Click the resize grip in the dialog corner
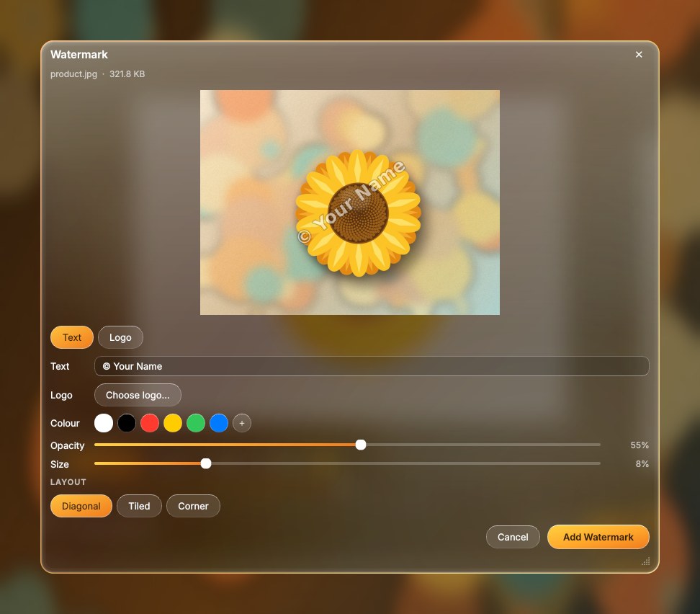Image resolution: width=700 pixels, height=614 pixels. 645,561
